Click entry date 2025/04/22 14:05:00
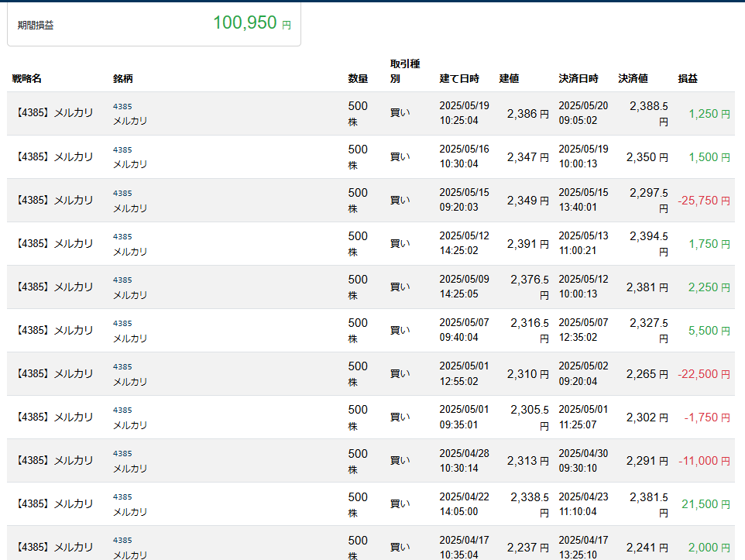745x560 pixels. click(464, 503)
